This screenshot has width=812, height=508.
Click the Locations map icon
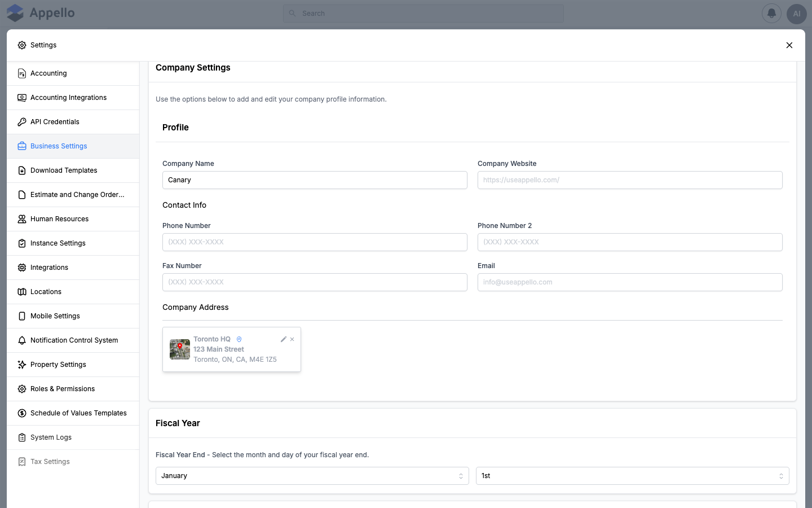coord(22,292)
